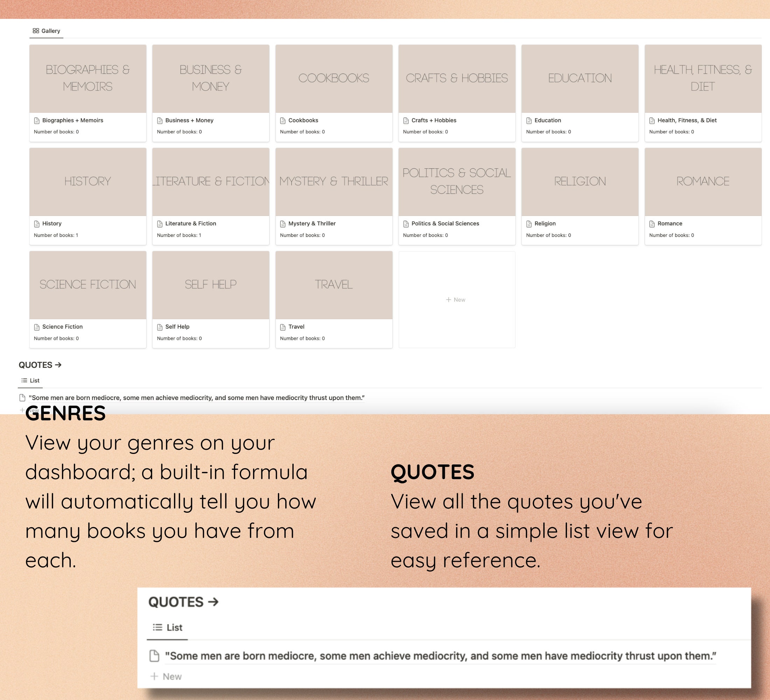
Task: Click the page icon beside Biographies + Memoirs
Action: 37,120
